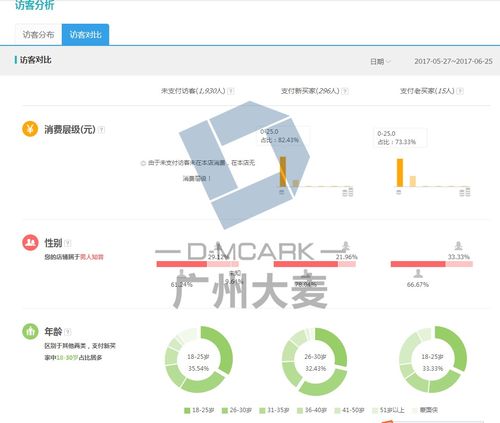This screenshot has height=423, width=500.
Task: Select the 访客对比 tab
Action: click(85, 35)
